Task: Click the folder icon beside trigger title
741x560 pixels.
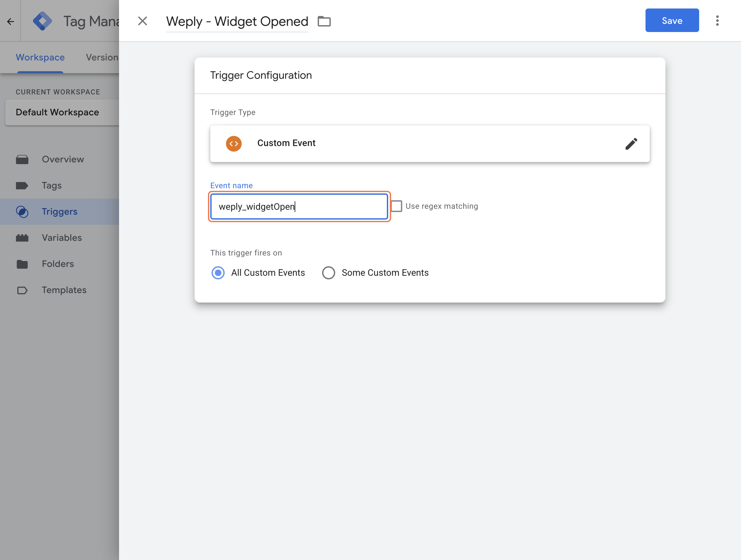Action: click(324, 22)
